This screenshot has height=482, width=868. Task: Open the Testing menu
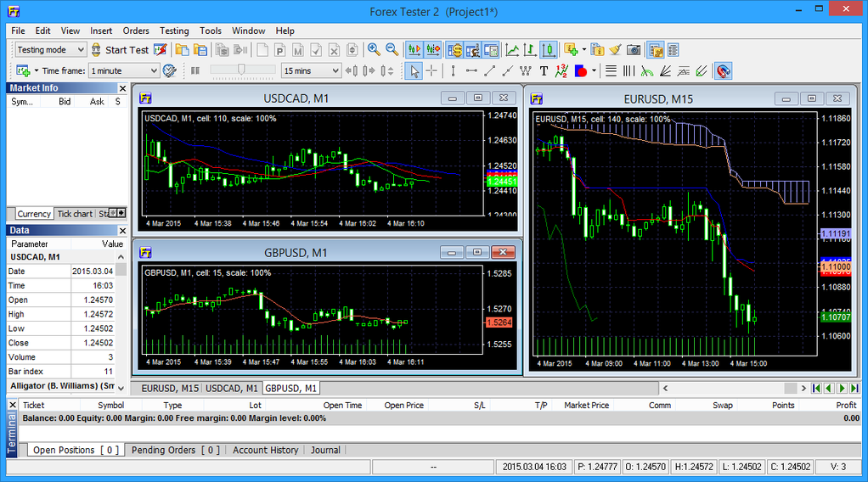pyautogui.click(x=174, y=31)
